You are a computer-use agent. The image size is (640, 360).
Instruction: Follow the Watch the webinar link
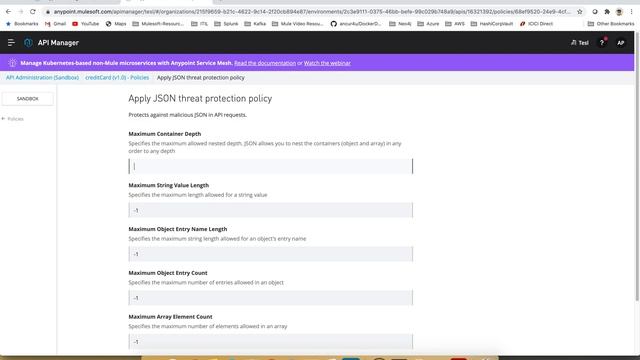327,63
